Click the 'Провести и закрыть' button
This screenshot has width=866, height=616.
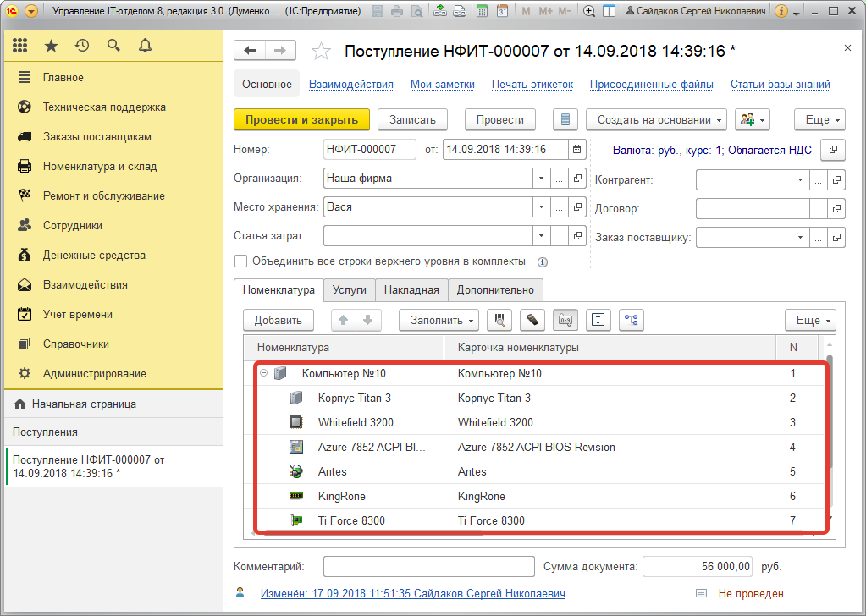[301, 119]
